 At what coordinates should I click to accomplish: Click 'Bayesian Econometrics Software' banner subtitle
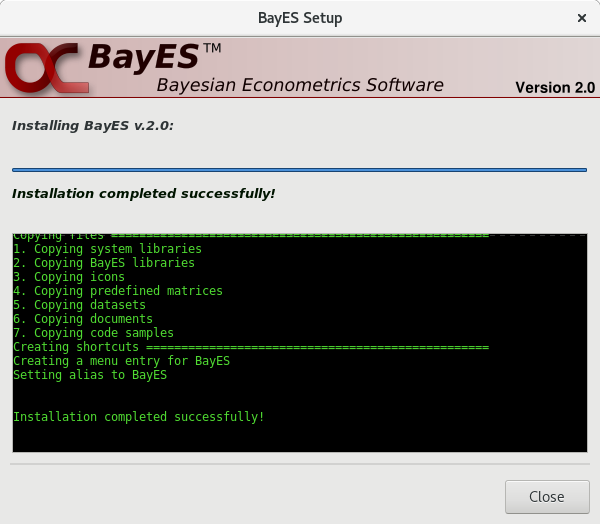point(300,85)
